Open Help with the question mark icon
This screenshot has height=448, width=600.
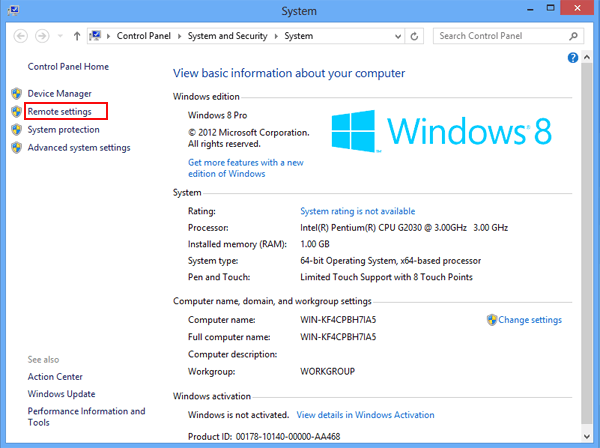click(572, 58)
